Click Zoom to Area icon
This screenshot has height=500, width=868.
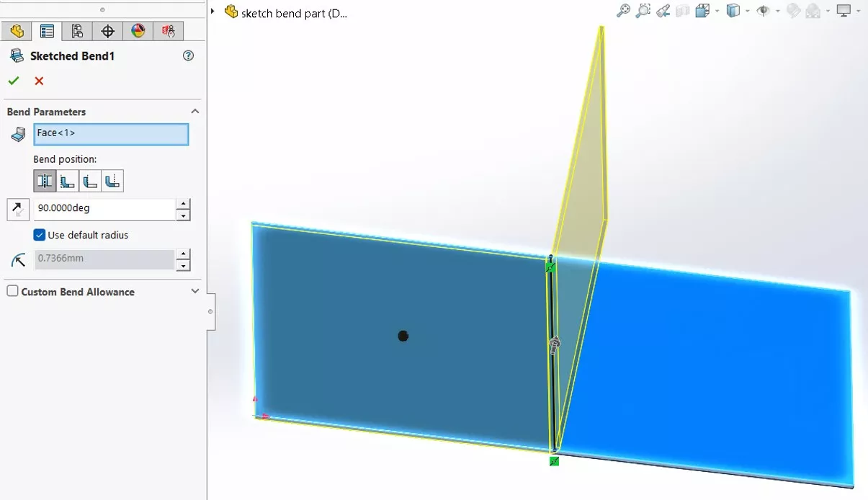pyautogui.click(x=643, y=11)
